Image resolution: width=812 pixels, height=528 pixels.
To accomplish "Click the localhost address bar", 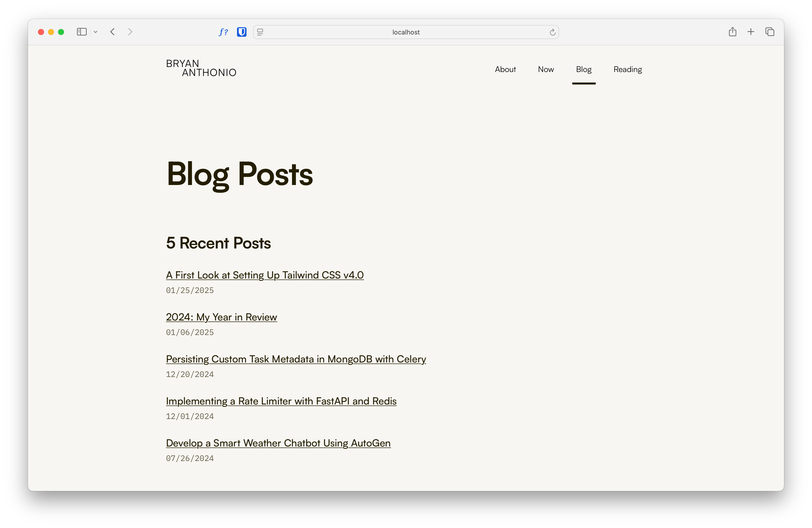I will 406,32.
